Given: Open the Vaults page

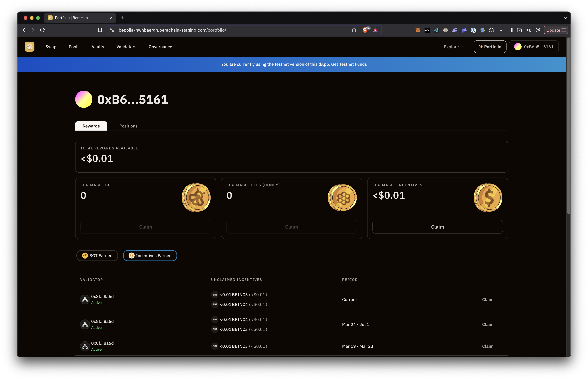Looking at the screenshot, I should pos(98,47).
